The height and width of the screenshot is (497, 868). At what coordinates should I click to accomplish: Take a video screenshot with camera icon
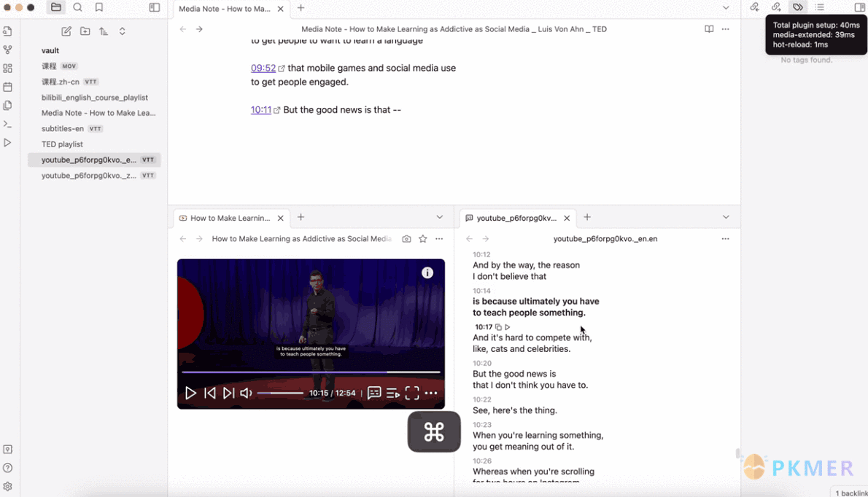pos(406,239)
